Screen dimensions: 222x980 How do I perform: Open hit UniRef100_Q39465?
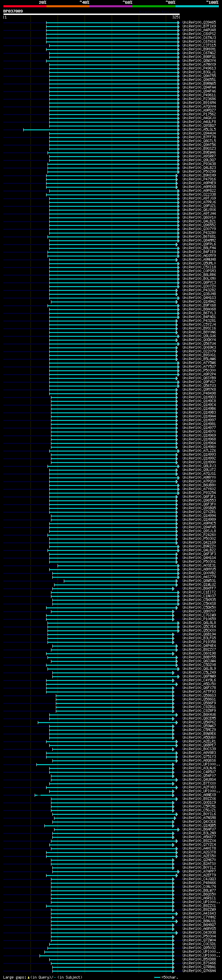coord(199,23)
